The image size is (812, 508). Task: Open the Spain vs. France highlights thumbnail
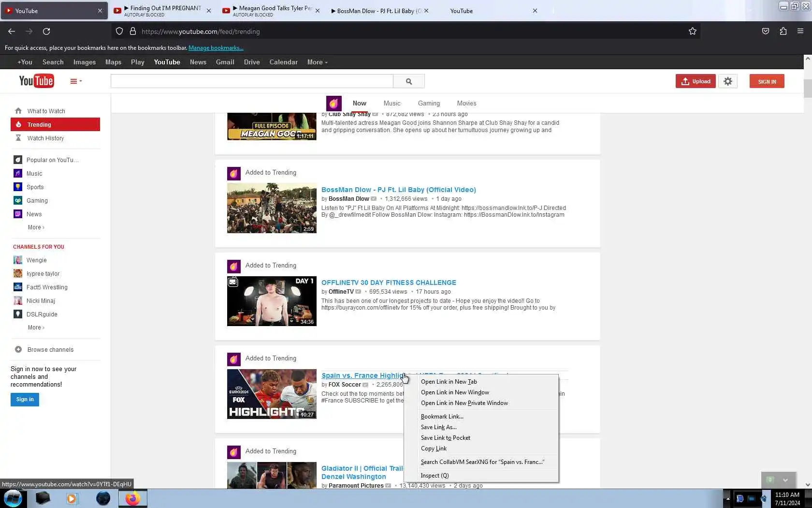(x=272, y=394)
